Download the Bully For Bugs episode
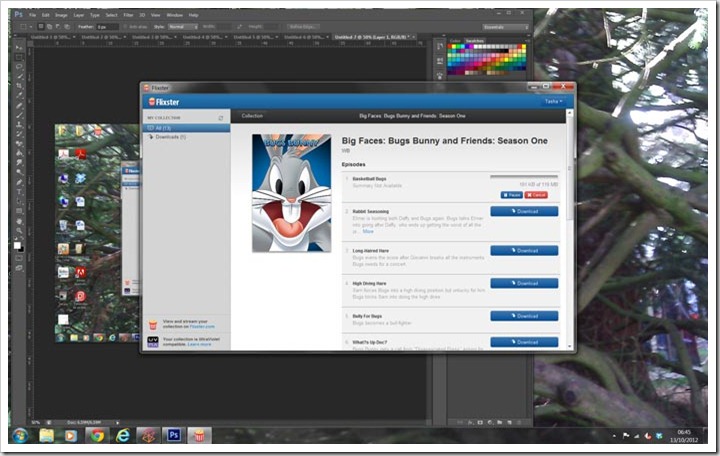 524,316
